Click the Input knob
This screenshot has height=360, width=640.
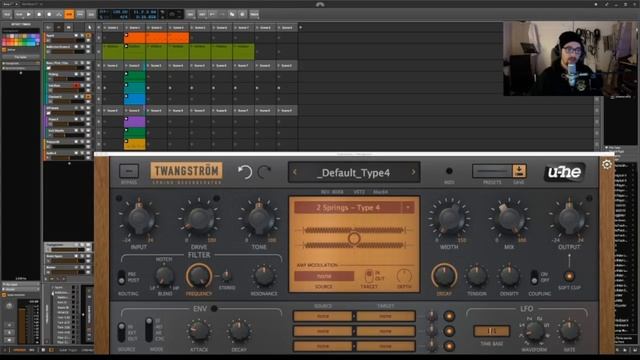pos(139,220)
